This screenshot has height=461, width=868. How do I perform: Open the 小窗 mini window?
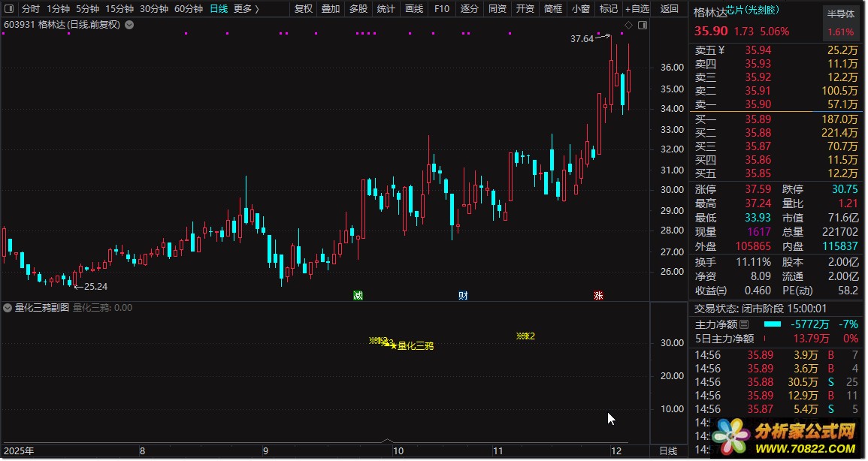581,9
